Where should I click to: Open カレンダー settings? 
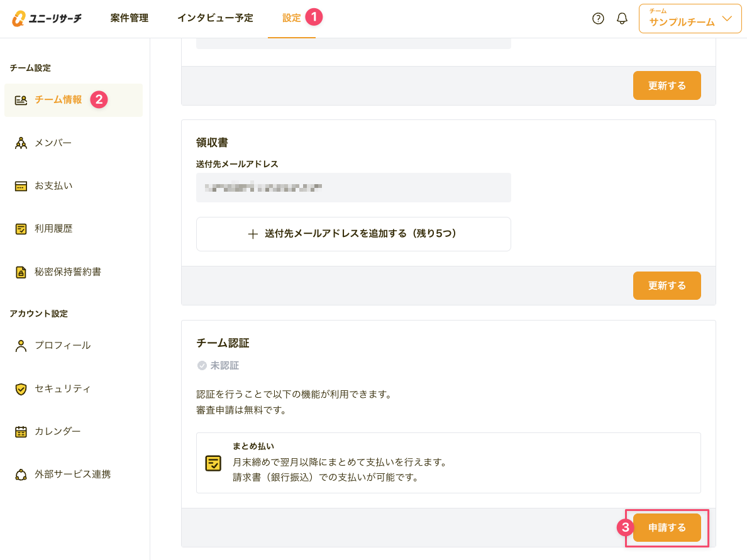coord(57,432)
